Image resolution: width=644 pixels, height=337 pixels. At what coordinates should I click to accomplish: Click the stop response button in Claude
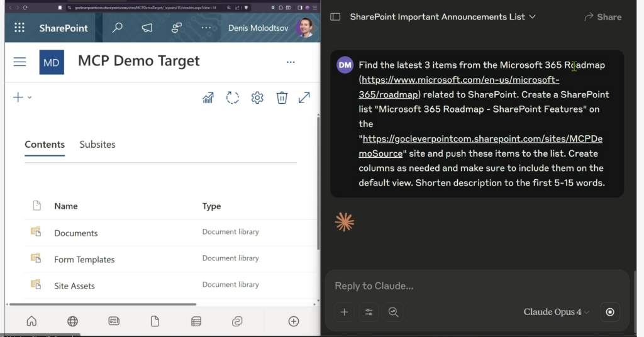[610, 312]
